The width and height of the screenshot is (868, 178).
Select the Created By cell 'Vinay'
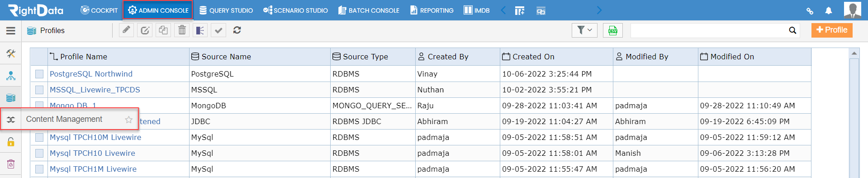coord(458,74)
